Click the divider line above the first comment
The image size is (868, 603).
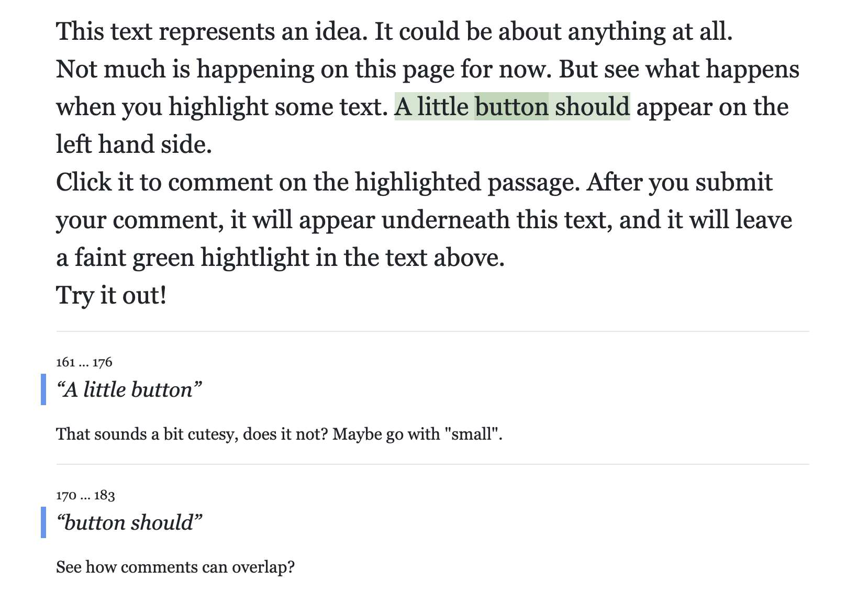(x=432, y=331)
